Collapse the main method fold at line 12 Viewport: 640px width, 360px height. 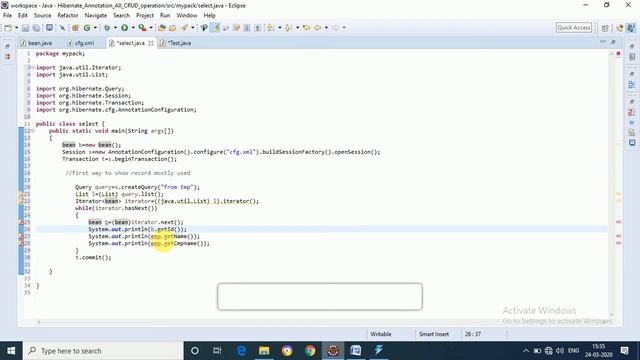point(32,131)
